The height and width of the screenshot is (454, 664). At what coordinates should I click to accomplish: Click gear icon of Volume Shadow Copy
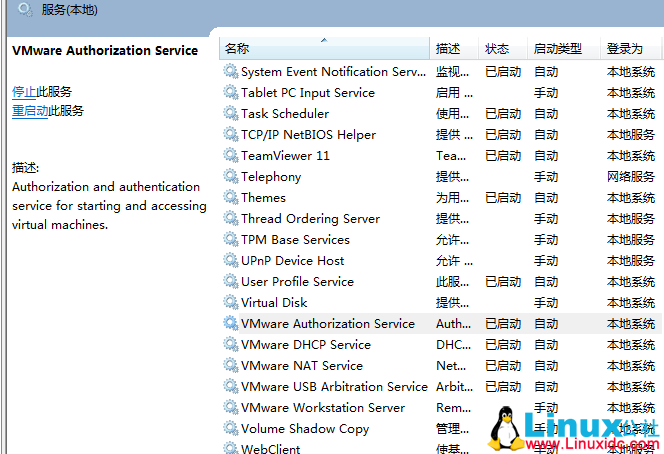pyautogui.click(x=230, y=429)
